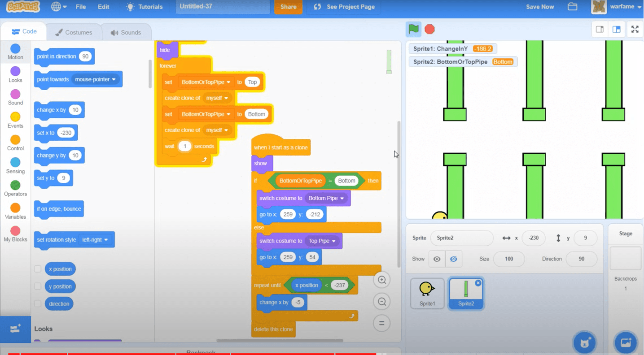Open the language globe menu

pyautogui.click(x=59, y=7)
